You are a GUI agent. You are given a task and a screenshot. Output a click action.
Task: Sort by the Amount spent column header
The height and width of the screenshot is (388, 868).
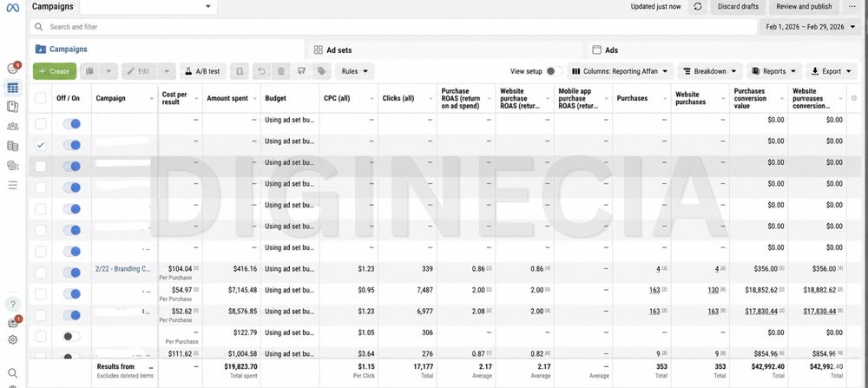click(x=232, y=99)
